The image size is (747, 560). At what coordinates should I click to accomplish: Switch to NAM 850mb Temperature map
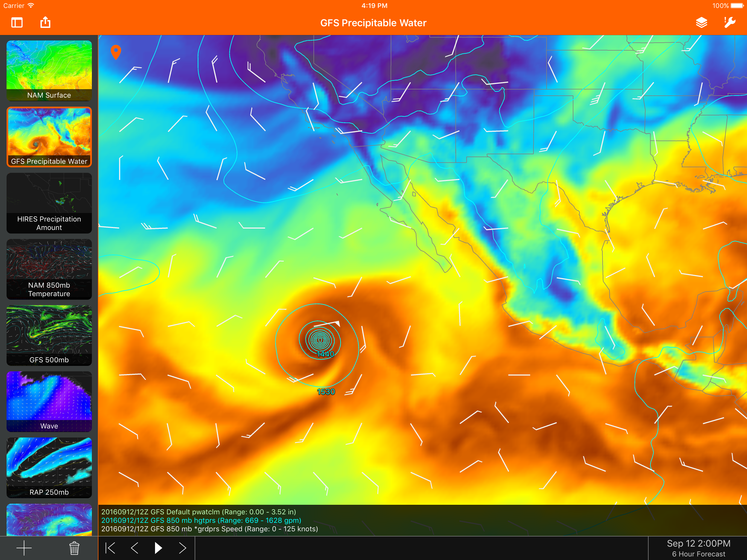click(49, 269)
